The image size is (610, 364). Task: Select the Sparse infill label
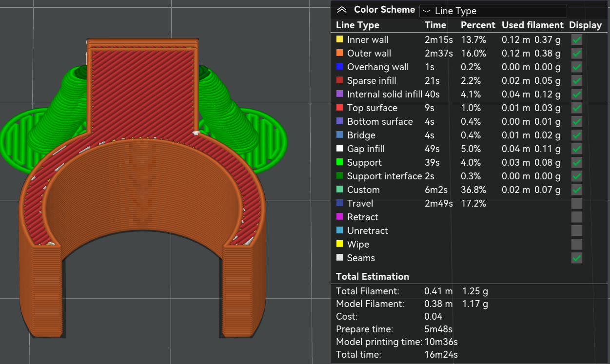pyautogui.click(x=372, y=80)
